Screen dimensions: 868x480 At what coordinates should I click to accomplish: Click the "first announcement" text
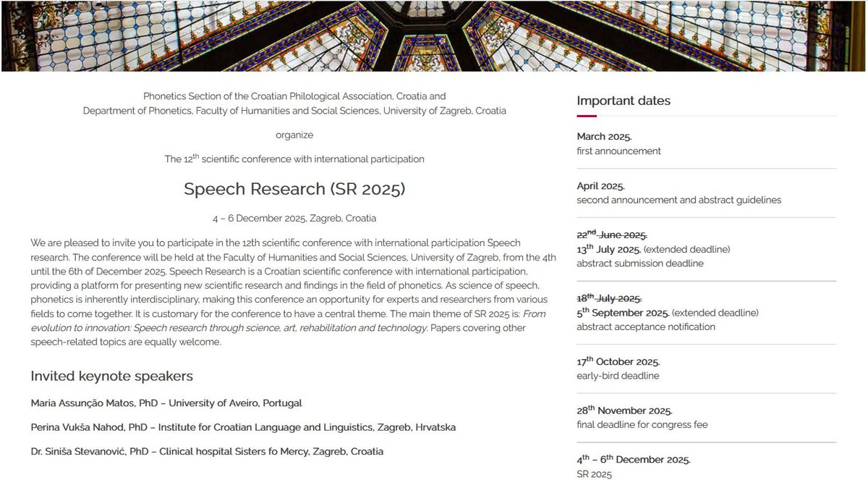tap(619, 151)
